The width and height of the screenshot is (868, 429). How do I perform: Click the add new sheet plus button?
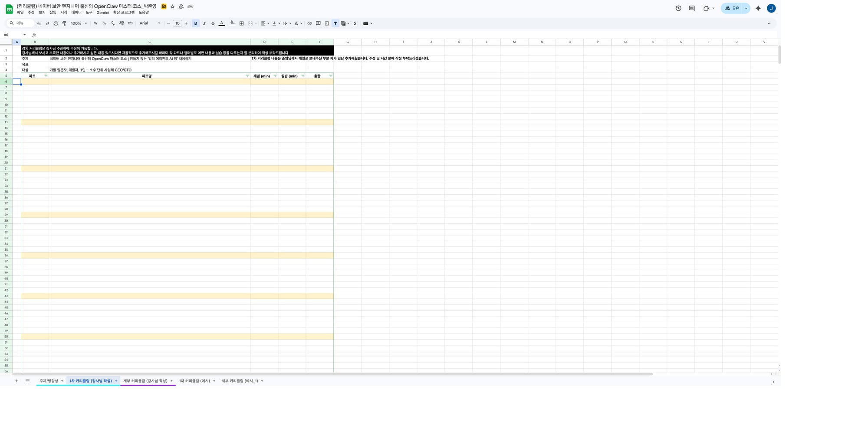(x=16, y=381)
